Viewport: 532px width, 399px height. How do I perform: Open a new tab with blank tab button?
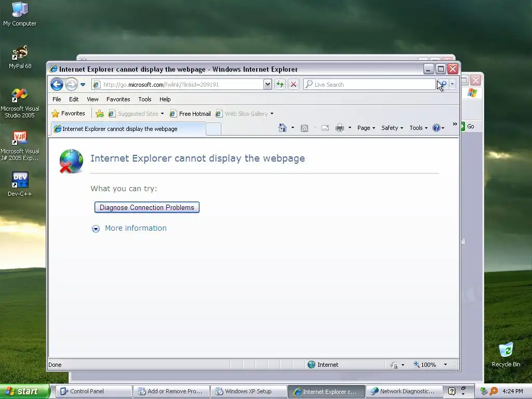click(x=214, y=129)
